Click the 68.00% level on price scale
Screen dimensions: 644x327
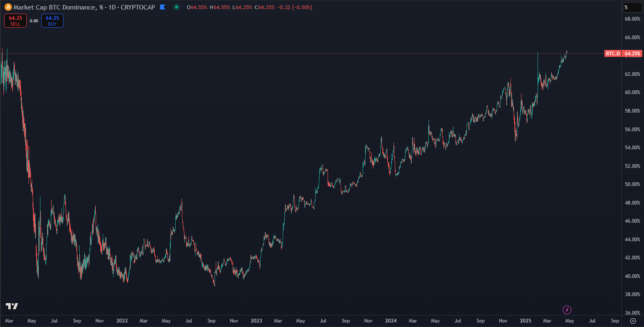(632, 19)
